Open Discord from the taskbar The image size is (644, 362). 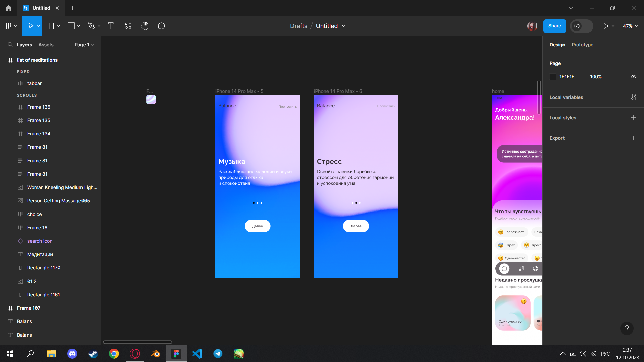point(72,354)
